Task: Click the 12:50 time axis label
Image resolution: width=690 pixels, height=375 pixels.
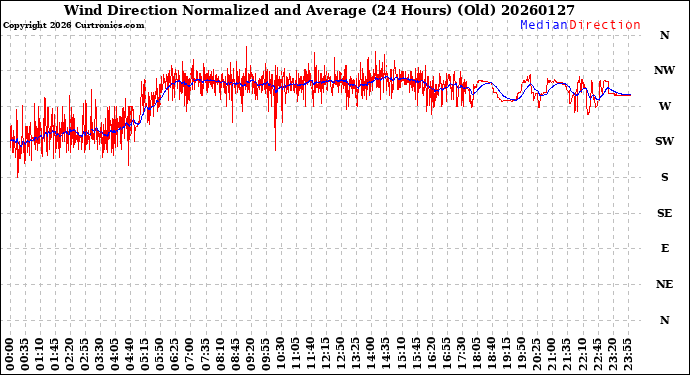Action: pyautogui.click(x=340, y=355)
